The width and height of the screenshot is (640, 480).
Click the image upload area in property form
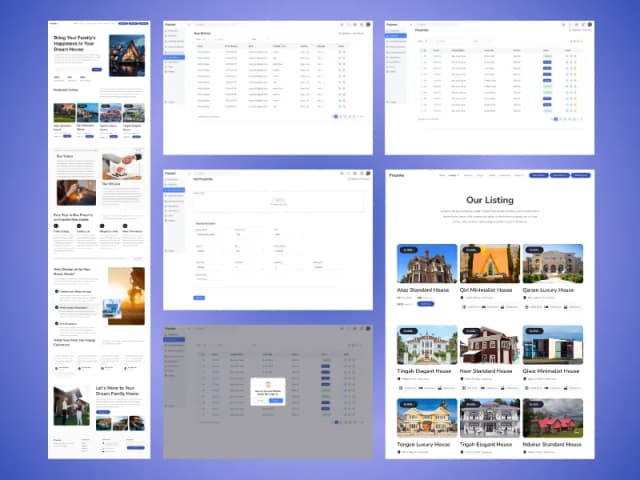(278, 202)
